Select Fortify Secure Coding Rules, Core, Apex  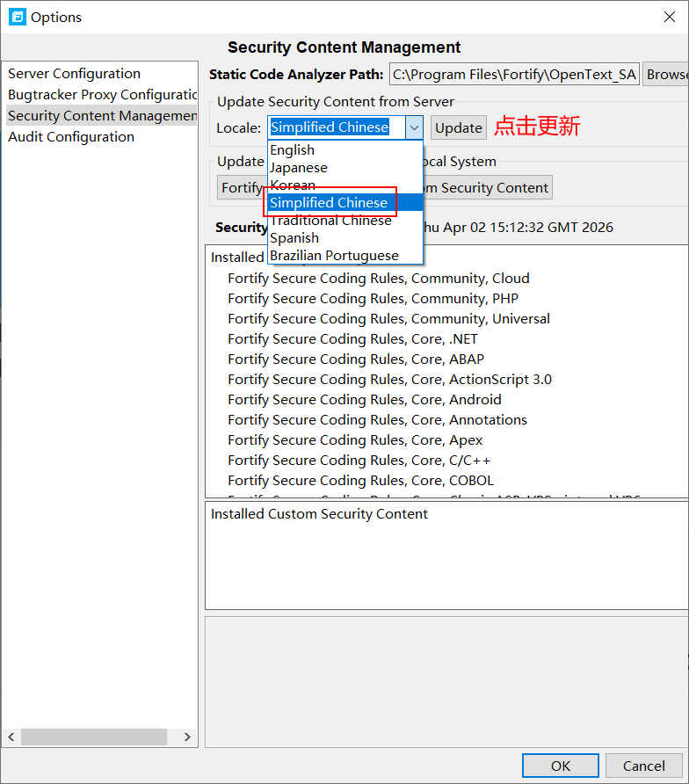point(355,440)
